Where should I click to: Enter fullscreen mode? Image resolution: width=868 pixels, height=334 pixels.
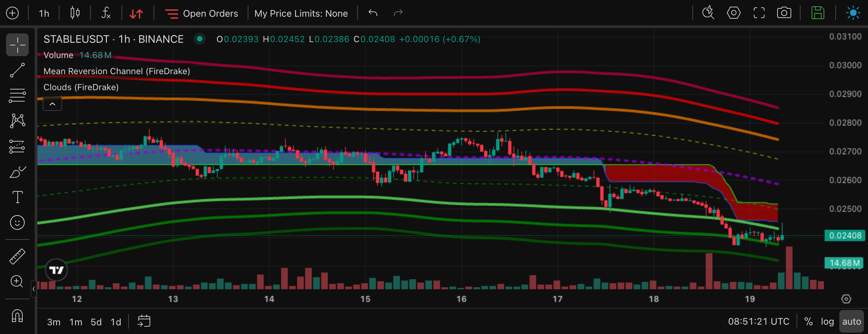point(759,13)
